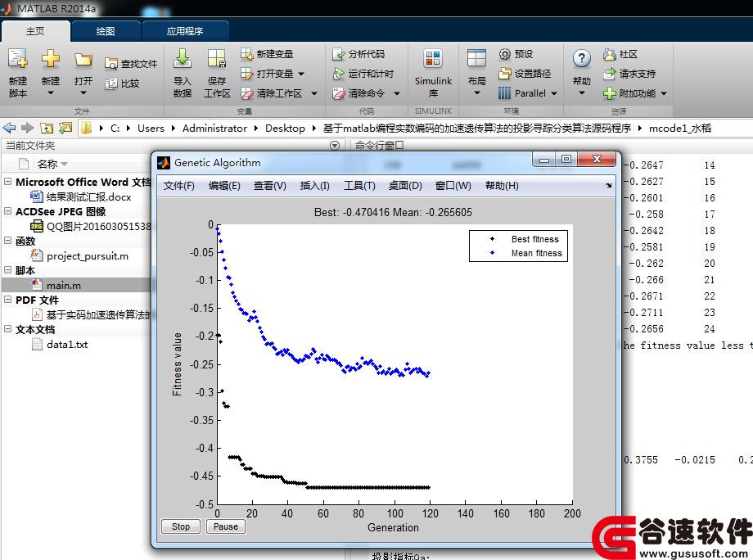The image size is (753, 560).
Task: Open the 查看(V) menu in Genetic Algorithm
Action: coord(270,186)
